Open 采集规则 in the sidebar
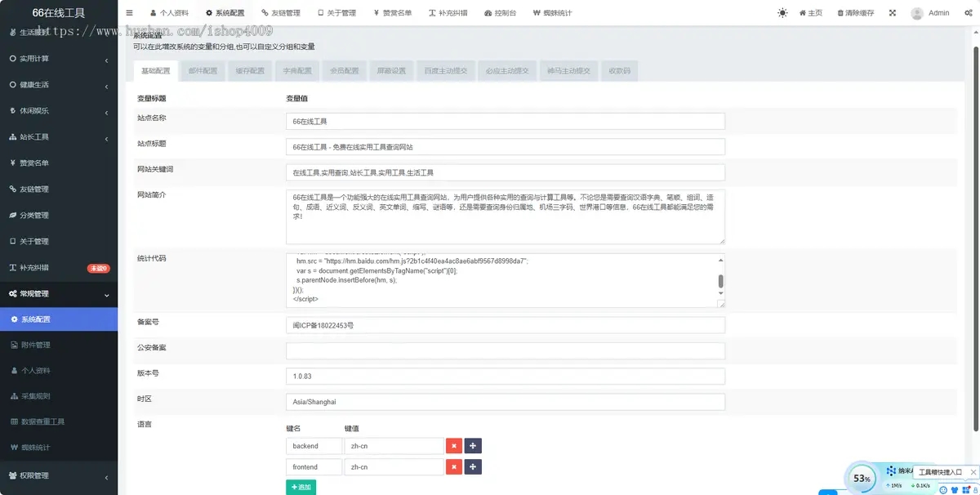The height and width of the screenshot is (495, 980). point(59,396)
